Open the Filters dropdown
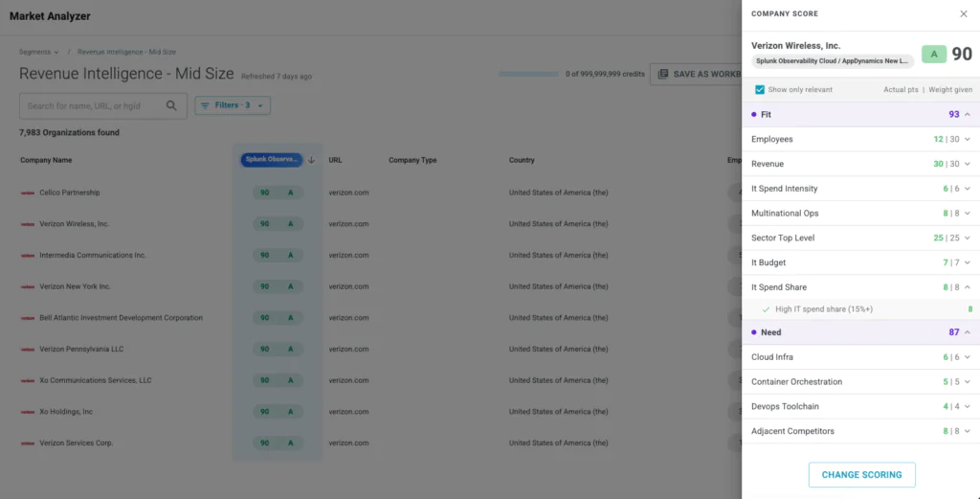This screenshot has height=499, width=980. [233, 105]
